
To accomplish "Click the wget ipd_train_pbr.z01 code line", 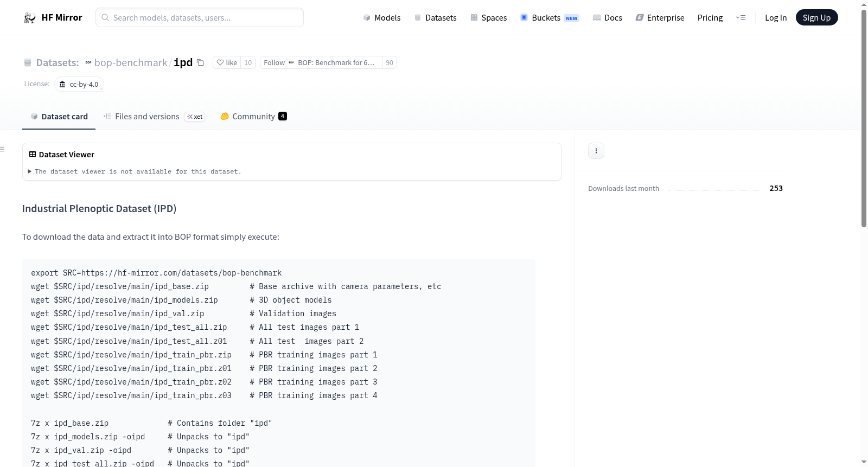I will pyautogui.click(x=204, y=368).
